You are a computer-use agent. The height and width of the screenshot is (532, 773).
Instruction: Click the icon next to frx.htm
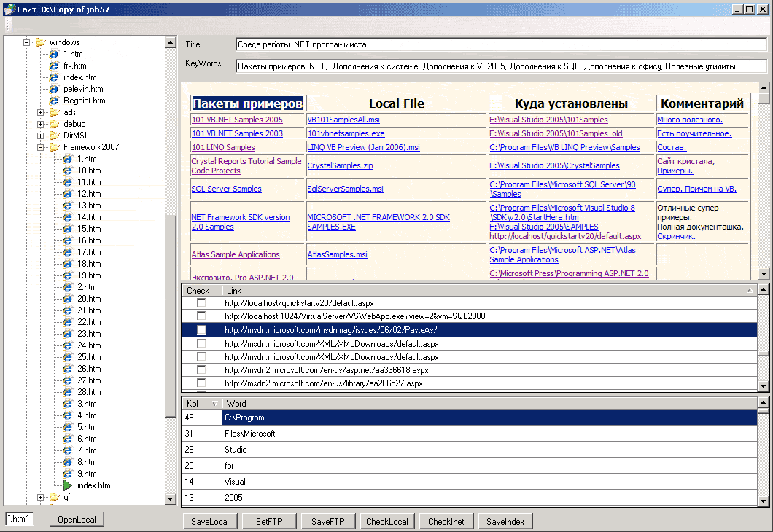click(54, 66)
